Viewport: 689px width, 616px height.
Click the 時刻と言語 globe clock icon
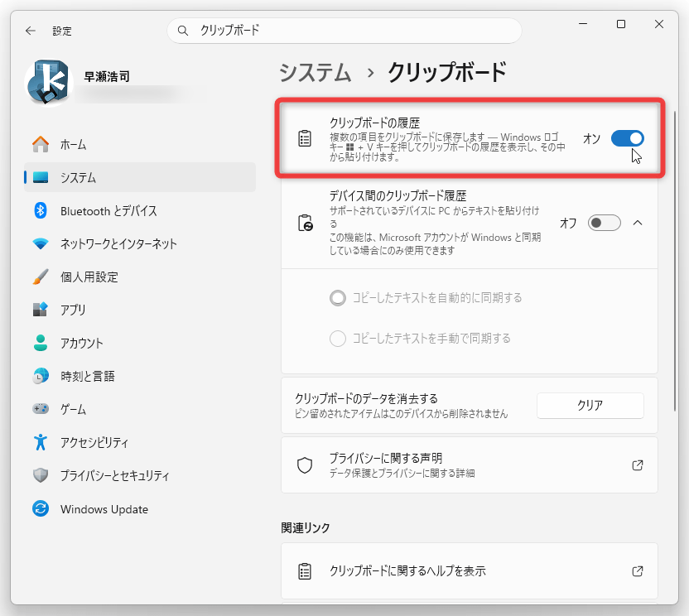[41, 376]
